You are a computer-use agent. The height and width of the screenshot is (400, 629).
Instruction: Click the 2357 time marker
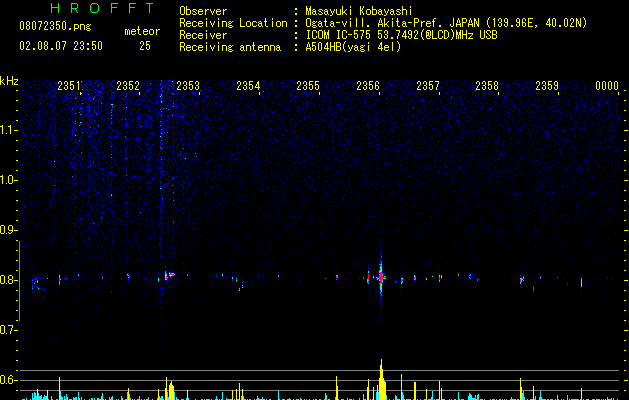pyautogui.click(x=428, y=86)
